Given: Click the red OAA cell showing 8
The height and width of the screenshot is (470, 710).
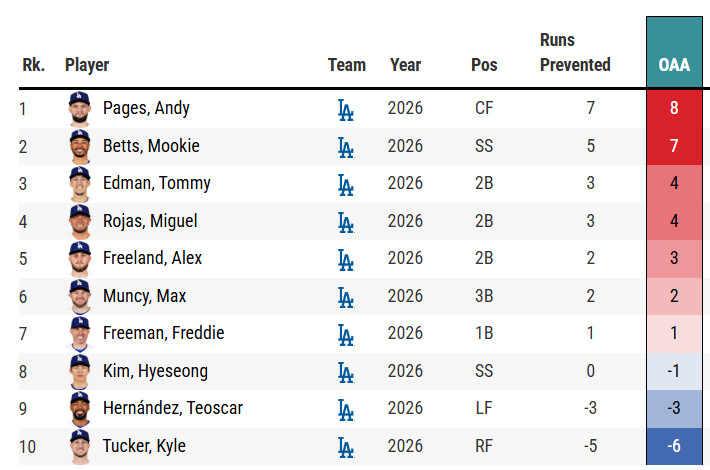Looking at the screenshot, I should pyautogui.click(x=674, y=109).
